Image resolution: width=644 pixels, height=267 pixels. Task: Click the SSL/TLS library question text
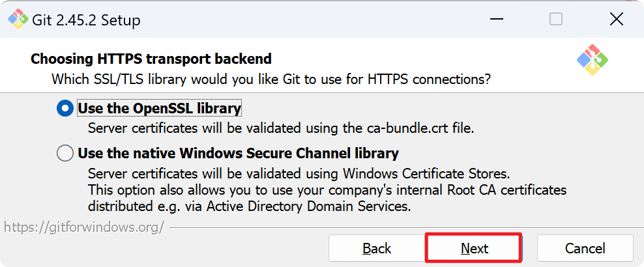pyautogui.click(x=271, y=80)
